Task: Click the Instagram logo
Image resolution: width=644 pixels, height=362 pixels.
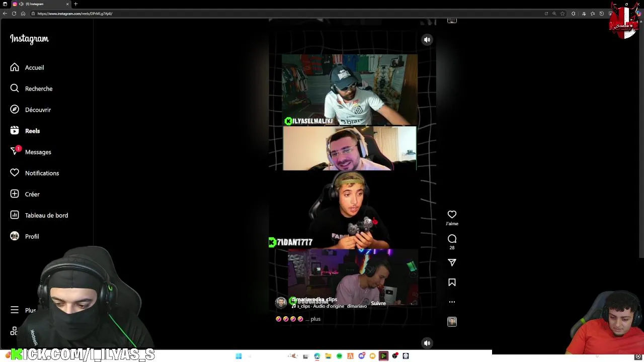Action: point(29,39)
